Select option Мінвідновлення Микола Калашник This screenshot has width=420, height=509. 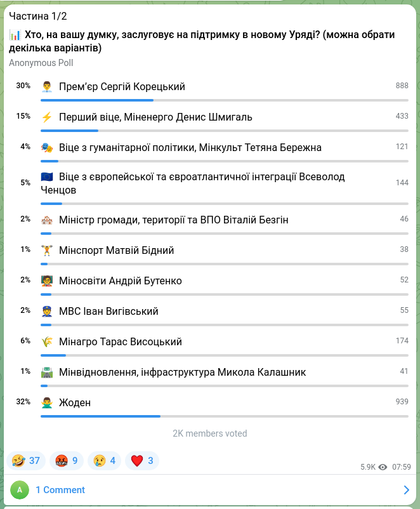[x=210, y=375]
